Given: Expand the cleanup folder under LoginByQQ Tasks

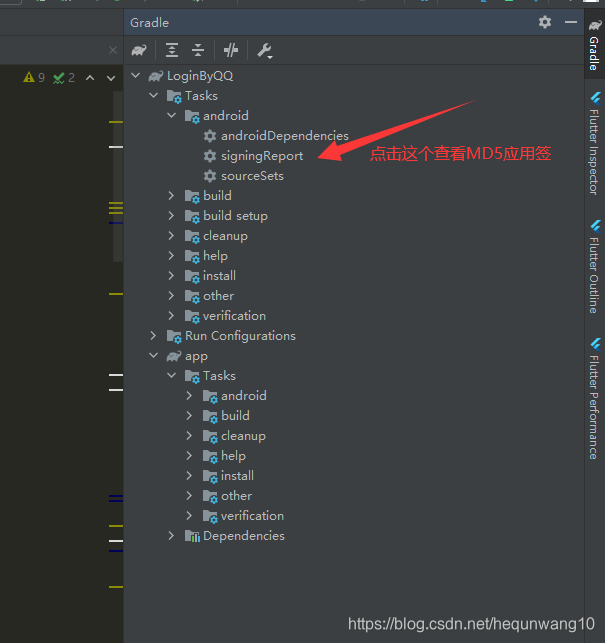Looking at the screenshot, I should coord(171,236).
